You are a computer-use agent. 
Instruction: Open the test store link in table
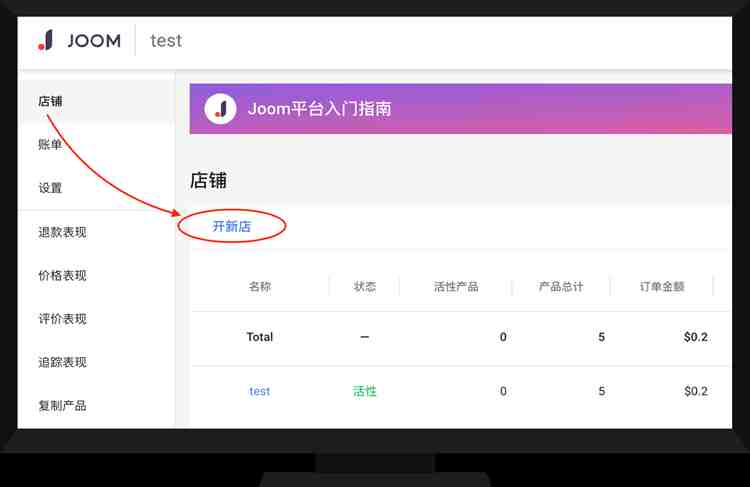(260, 391)
